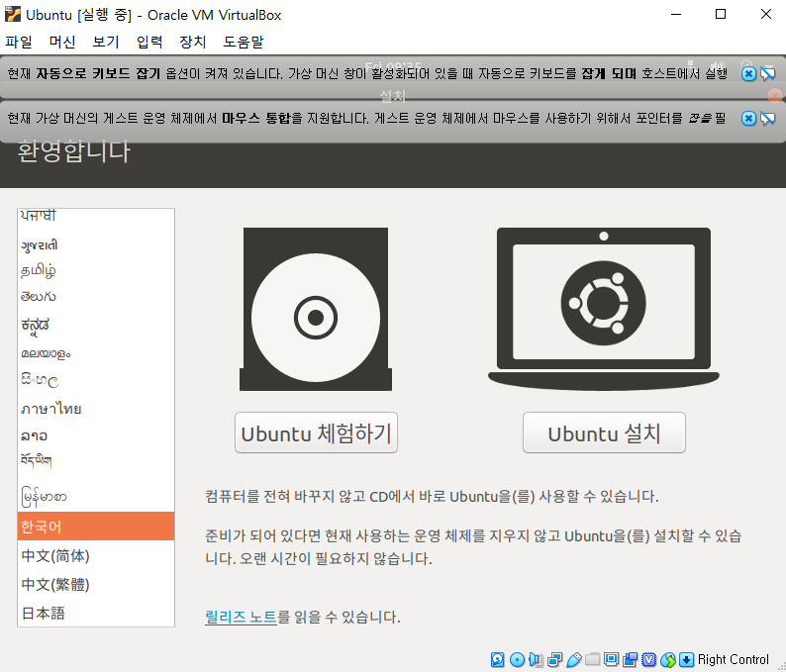Open the 보기 menu
The image size is (786, 672).
pyautogui.click(x=106, y=42)
